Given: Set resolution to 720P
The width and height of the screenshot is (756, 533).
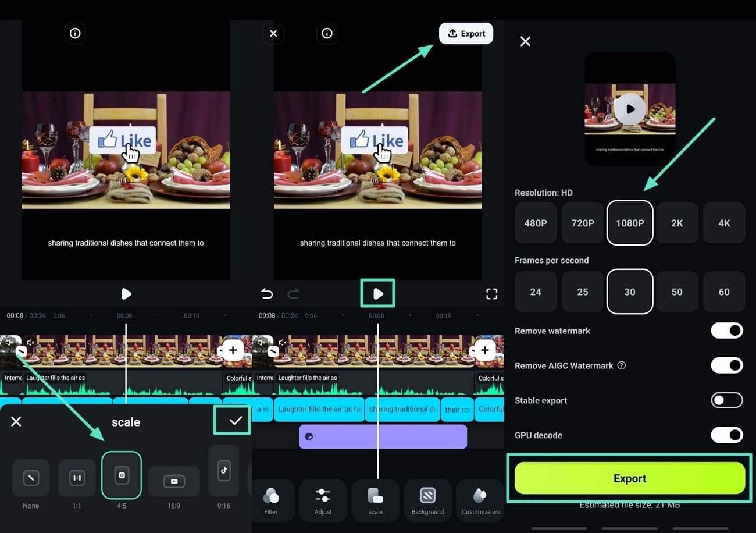Looking at the screenshot, I should pyautogui.click(x=583, y=223).
